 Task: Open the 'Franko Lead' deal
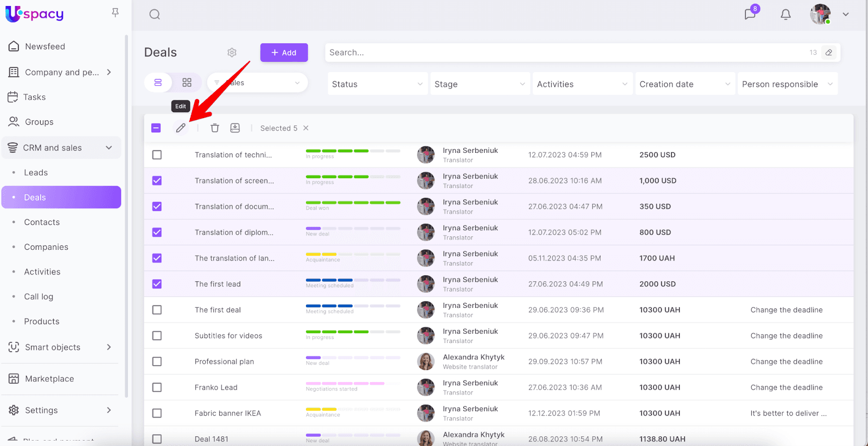[216, 387]
